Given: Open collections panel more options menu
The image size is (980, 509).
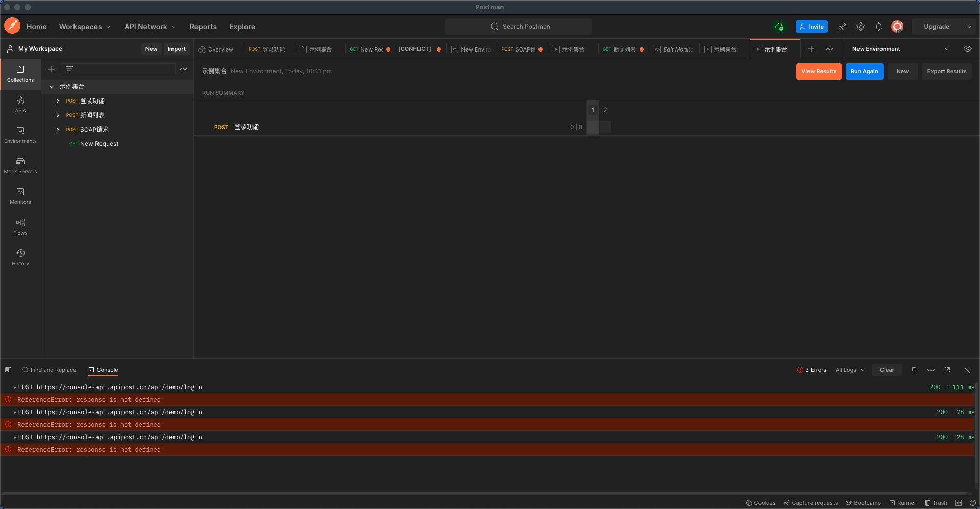Looking at the screenshot, I should 184,69.
